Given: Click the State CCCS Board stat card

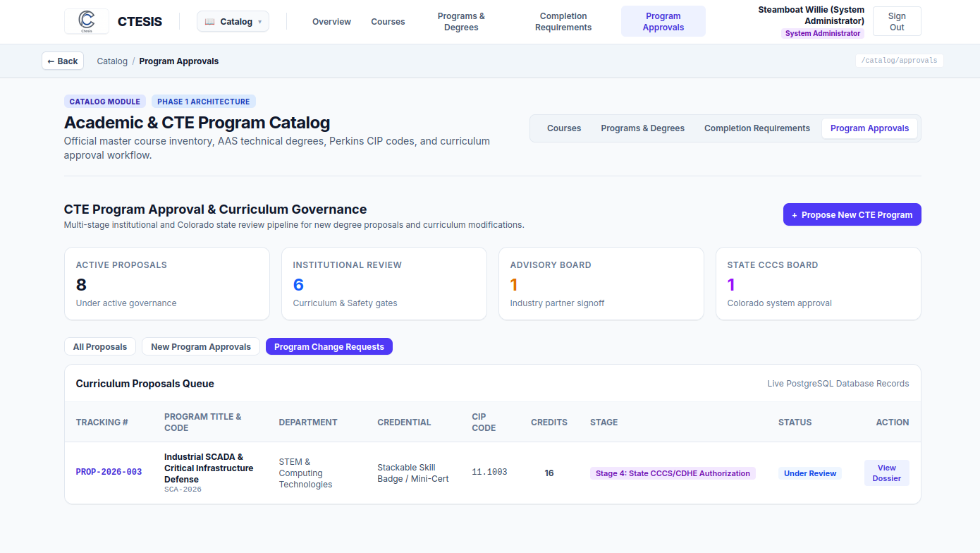Looking at the screenshot, I should [819, 284].
